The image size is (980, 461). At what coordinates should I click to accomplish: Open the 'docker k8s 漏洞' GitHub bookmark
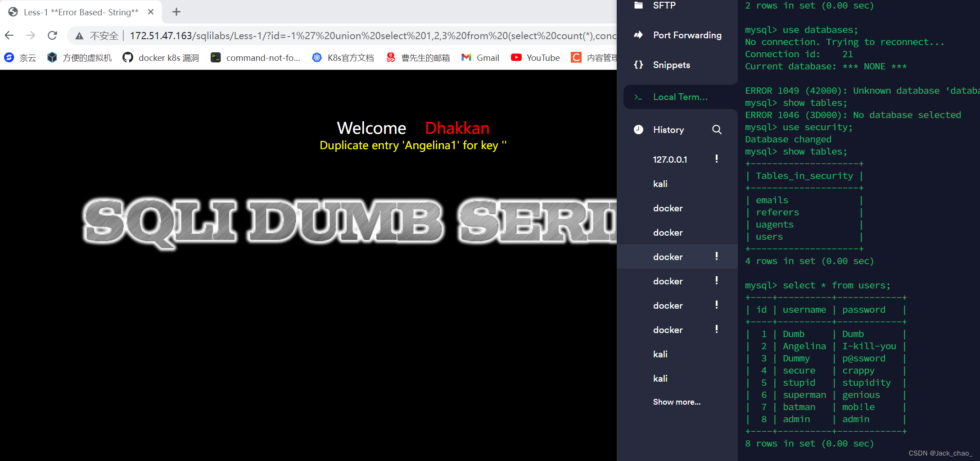click(x=160, y=57)
